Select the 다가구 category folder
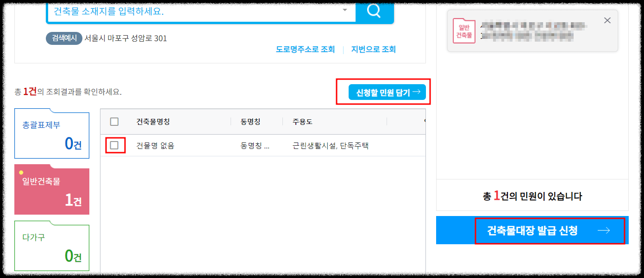 tap(51, 247)
